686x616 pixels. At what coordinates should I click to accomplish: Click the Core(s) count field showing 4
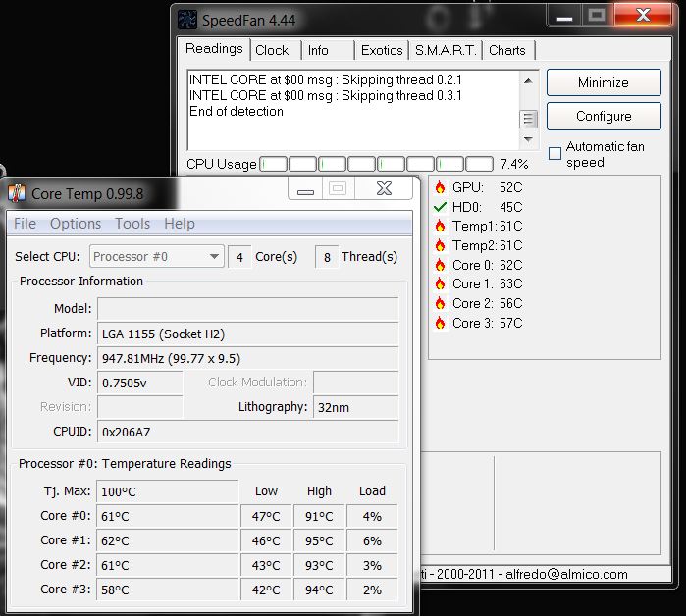click(x=239, y=257)
